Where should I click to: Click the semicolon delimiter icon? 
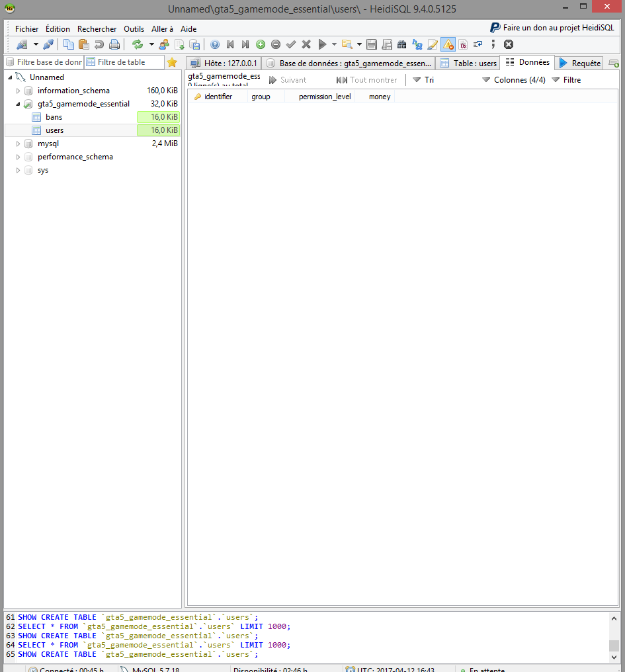[x=493, y=44]
